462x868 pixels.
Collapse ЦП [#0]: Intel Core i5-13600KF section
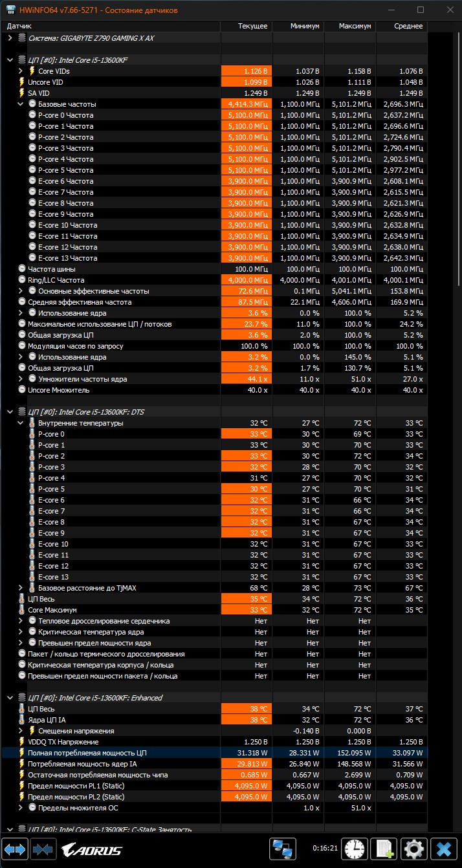click(10, 60)
